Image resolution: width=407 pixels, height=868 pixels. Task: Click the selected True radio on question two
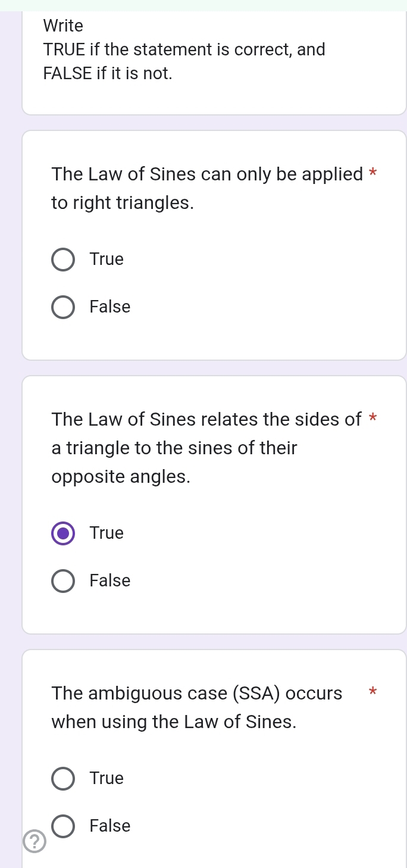62,533
